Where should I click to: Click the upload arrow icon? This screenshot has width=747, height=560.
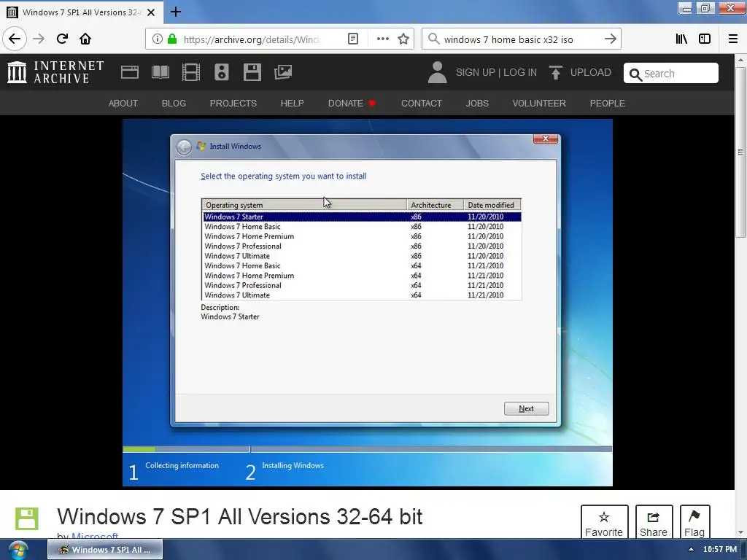pyautogui.click(x=555, y=72)
